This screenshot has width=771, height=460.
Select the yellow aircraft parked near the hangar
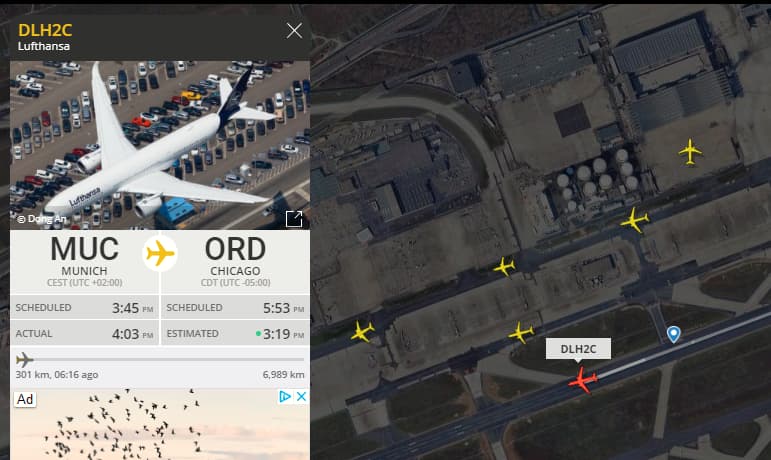click(x=690, y=151)
